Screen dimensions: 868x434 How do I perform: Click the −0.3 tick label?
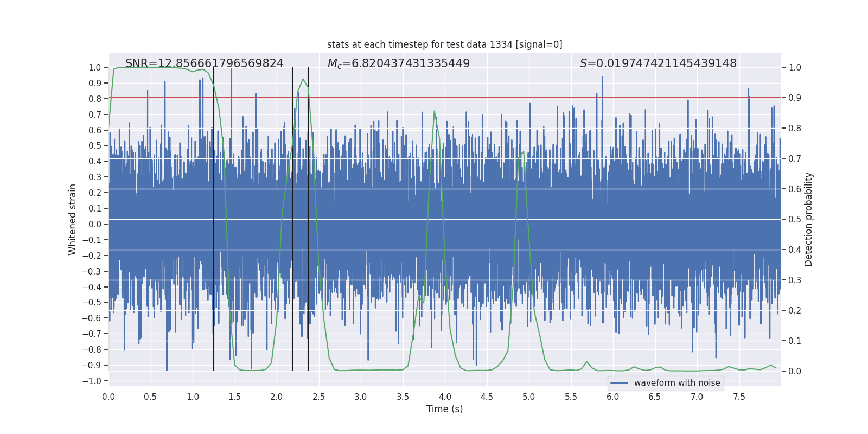92,271
